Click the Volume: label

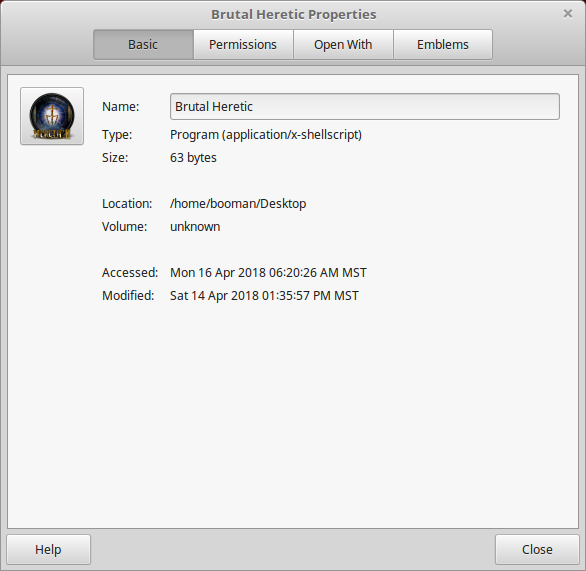(124, 227)
